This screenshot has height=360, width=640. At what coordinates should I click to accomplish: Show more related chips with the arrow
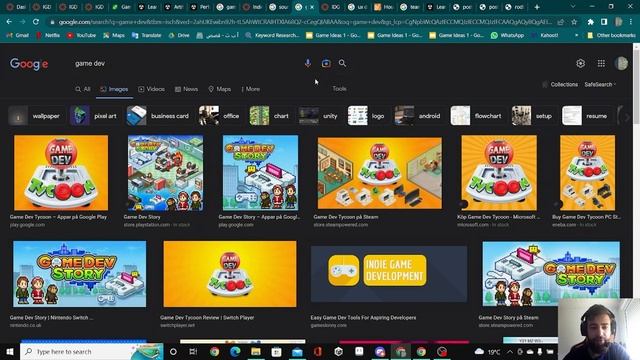[x=627, y=116]
